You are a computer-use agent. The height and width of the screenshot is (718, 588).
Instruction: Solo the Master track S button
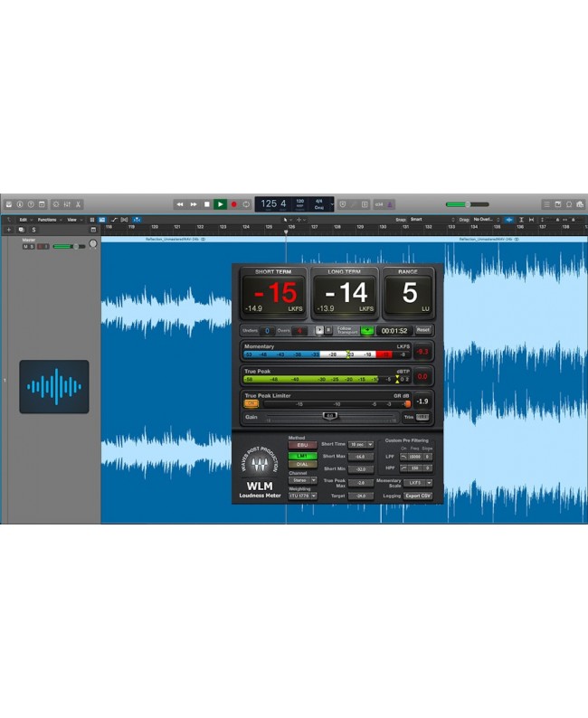tap(32, 246)
